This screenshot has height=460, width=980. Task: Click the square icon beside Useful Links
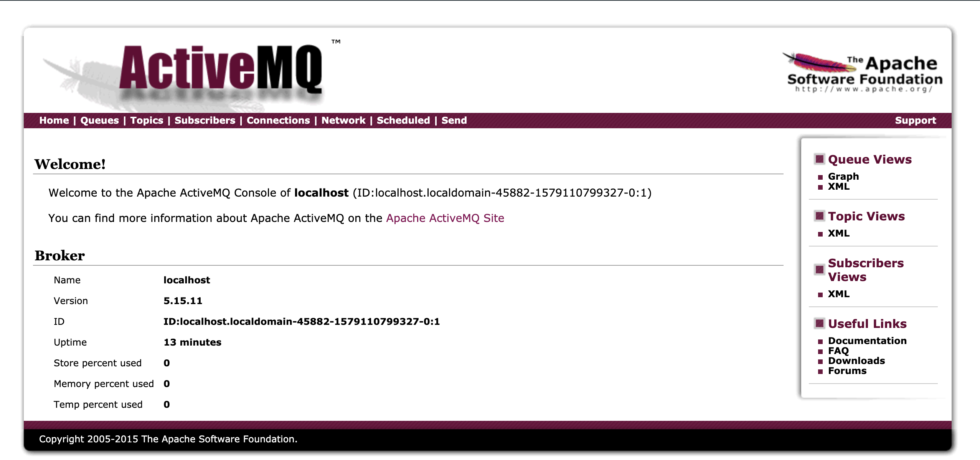click(x=819, y=323)
